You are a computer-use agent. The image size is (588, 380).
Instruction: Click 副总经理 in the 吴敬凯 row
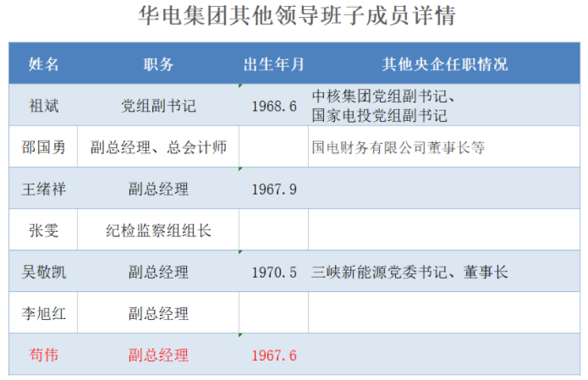coord(158,272)
